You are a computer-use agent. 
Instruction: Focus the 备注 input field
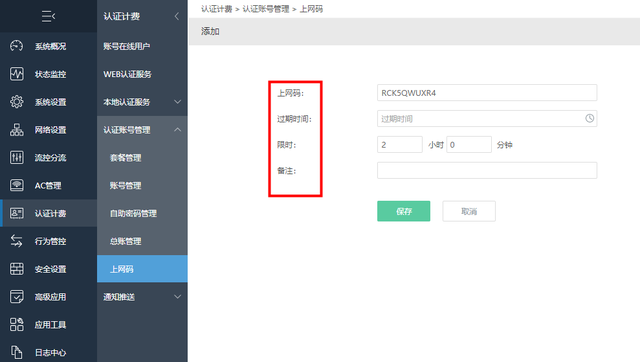[487, 170]
